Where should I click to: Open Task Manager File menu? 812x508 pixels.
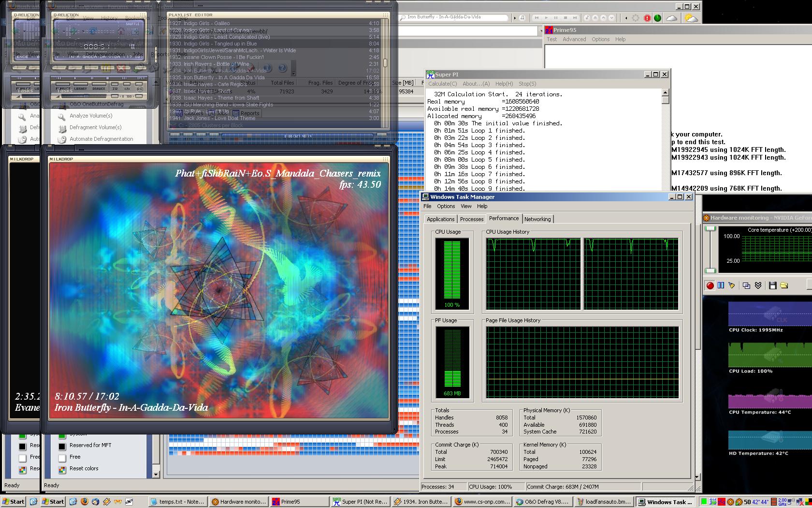[x=427, y=206]
